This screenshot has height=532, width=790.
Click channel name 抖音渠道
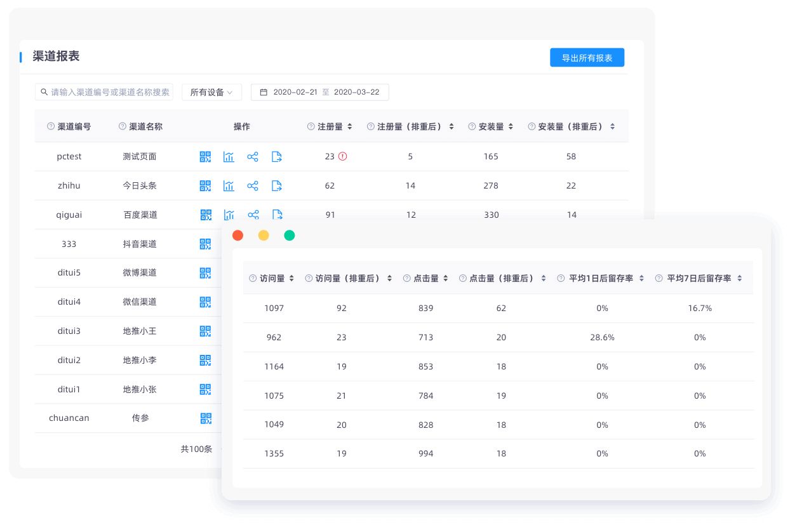click(x=140, y=244)
